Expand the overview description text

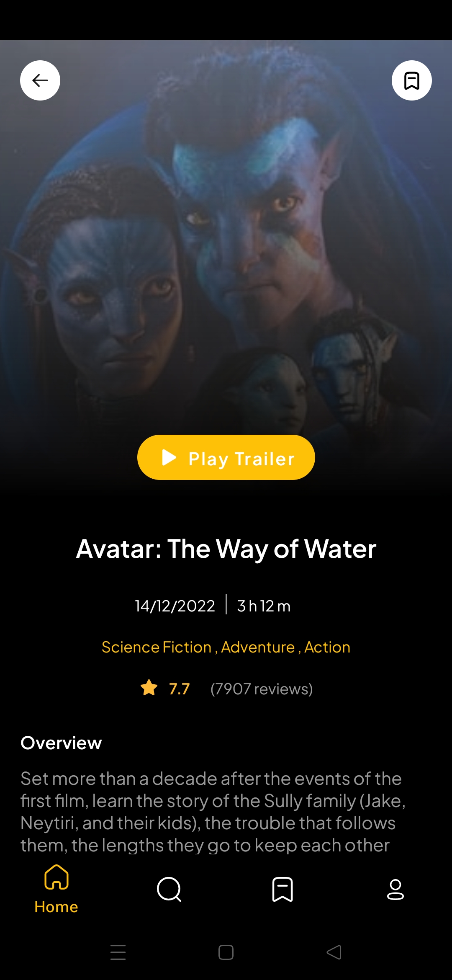(x=213, y=812)
